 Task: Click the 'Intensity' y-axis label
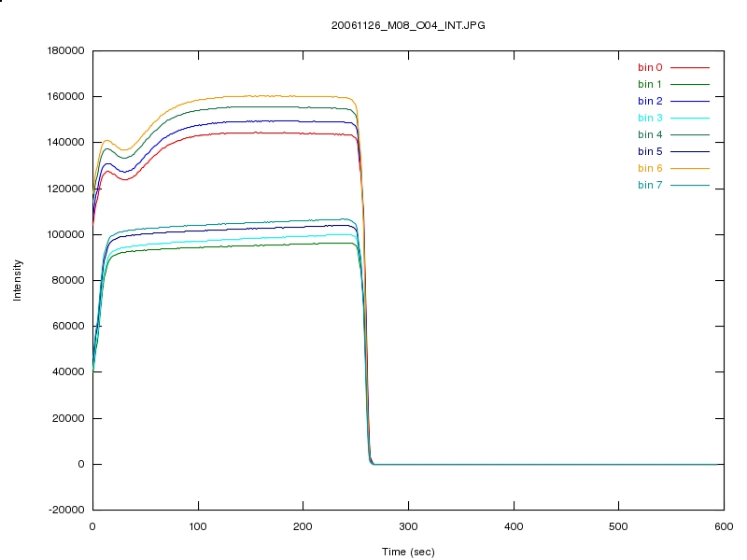17,280
